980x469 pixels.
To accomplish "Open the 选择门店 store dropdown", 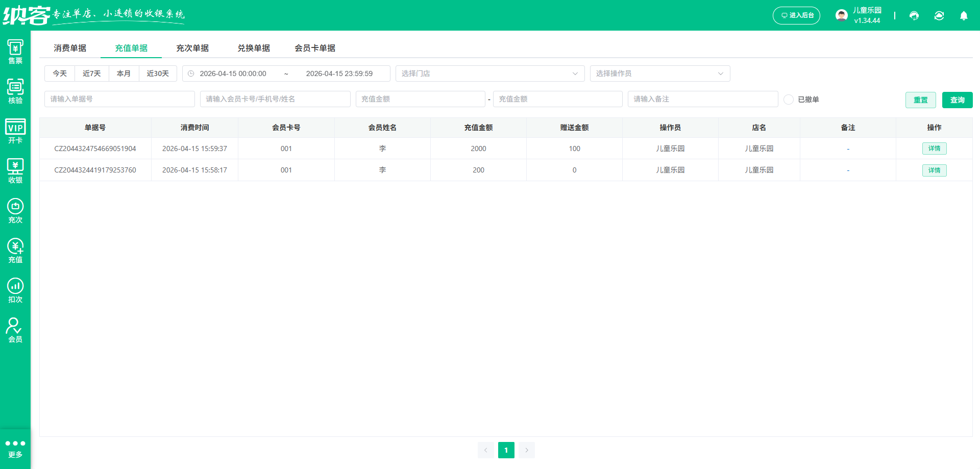I will pos(490,73).
